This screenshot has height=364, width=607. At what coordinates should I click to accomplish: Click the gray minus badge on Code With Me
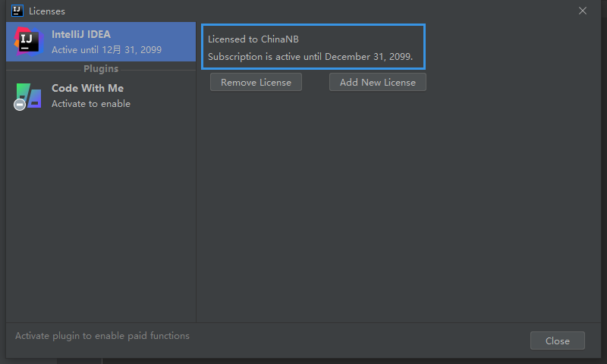(x=20, y=105)
